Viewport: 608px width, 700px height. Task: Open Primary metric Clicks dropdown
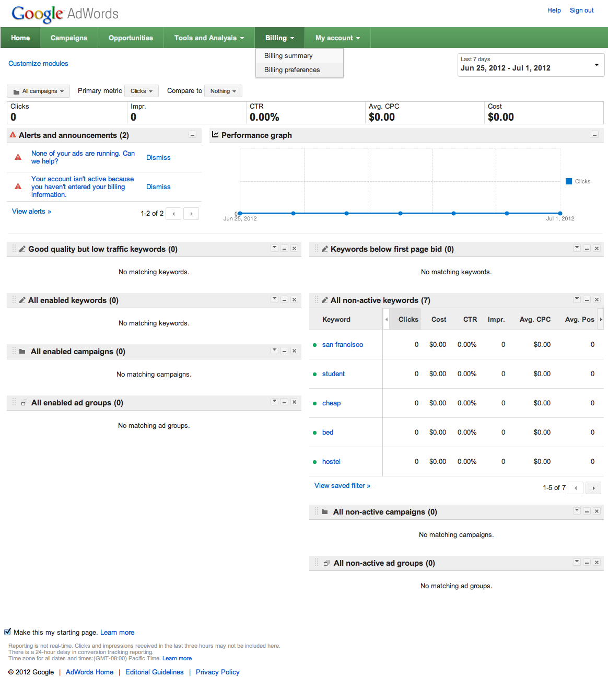(142, 91)
